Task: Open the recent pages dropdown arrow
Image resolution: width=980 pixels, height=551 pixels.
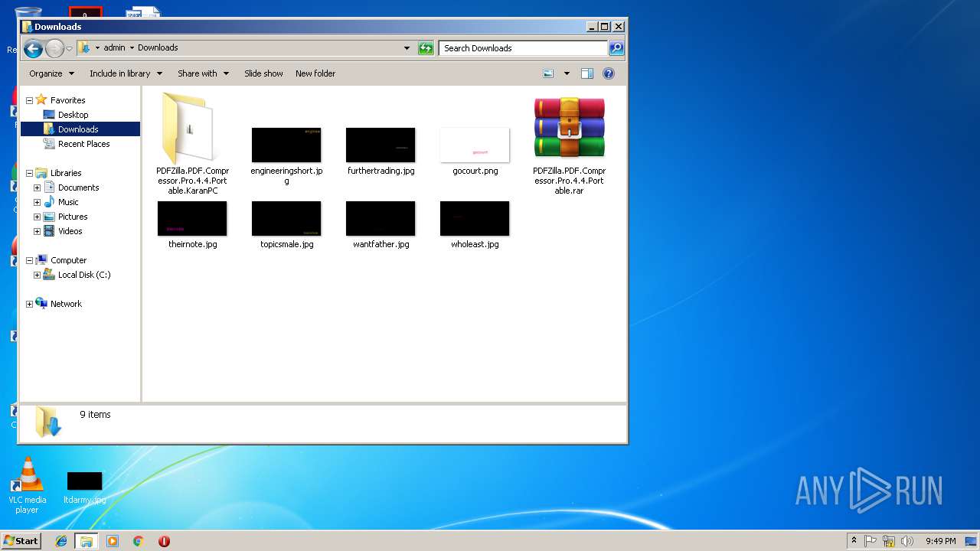Action: 69,49
